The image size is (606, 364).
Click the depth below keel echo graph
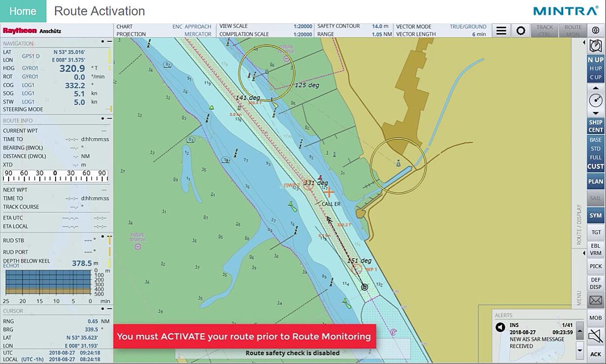point(47,283)
